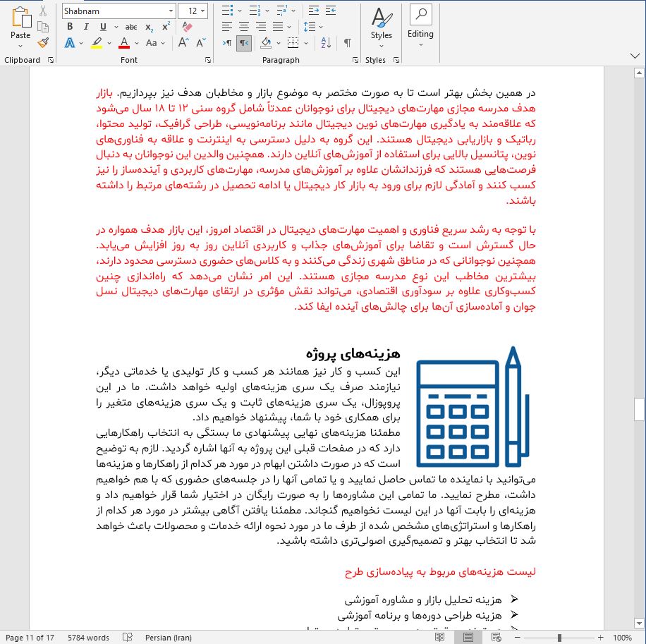The height and width of the screenshot is (644, 646).
Task: Apply bold formatting with the B button
Action: click(x=70, y=27)
